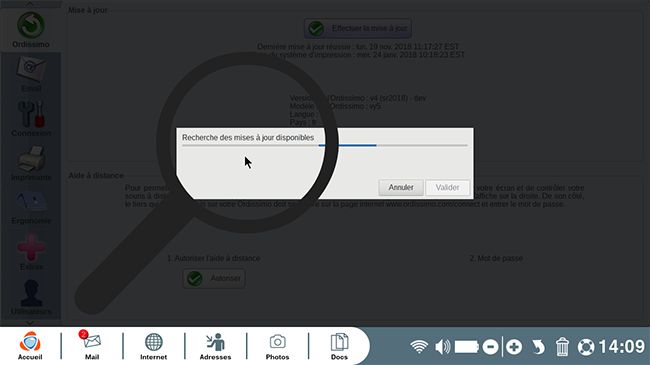The height and width of the screenshot is (365, 650).
Task: Collapse sidebar list with top chevron
Action: coord(30,4)
